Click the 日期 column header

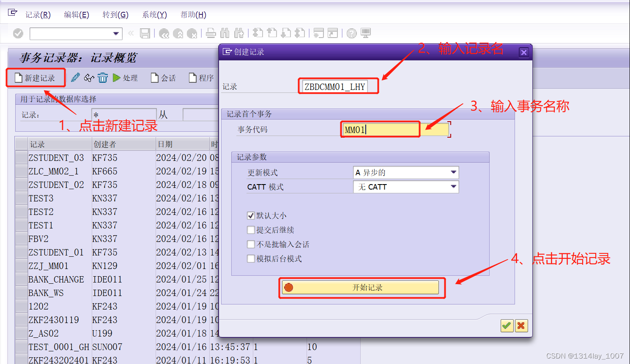click(182, 144)
